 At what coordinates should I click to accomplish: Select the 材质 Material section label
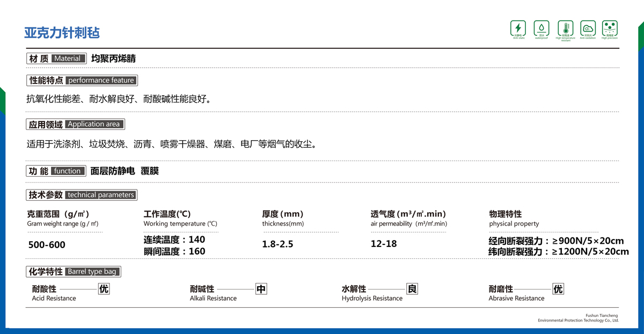[x=56, y=59]
